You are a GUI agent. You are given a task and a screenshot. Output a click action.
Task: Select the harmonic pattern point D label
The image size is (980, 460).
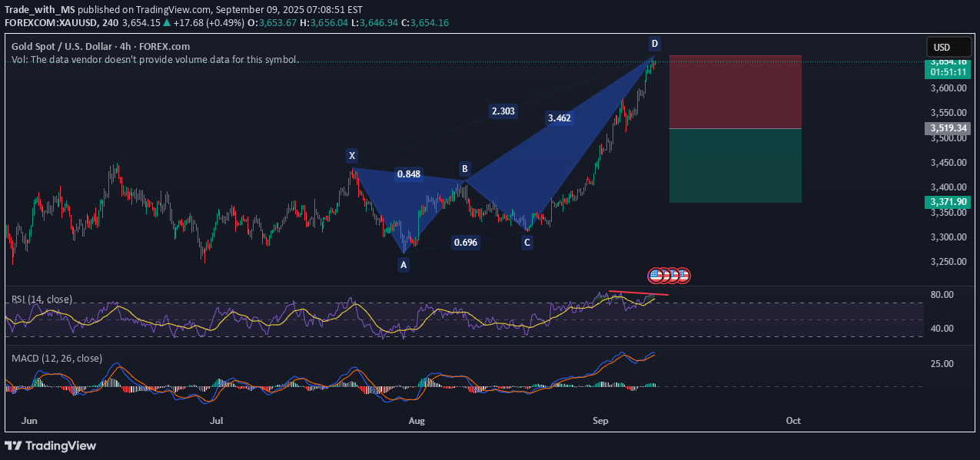coord(655,44)
